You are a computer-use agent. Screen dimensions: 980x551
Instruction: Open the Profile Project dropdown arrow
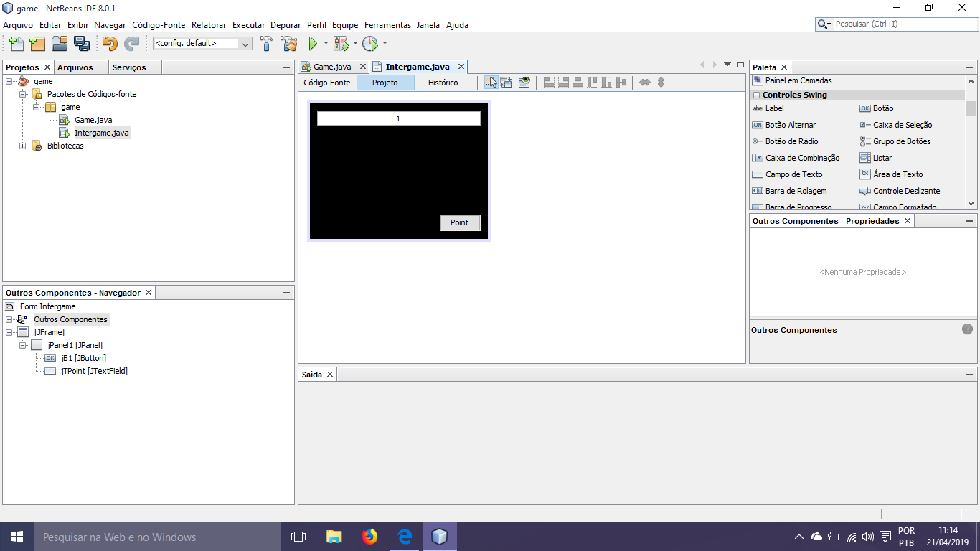click(385, 43)
